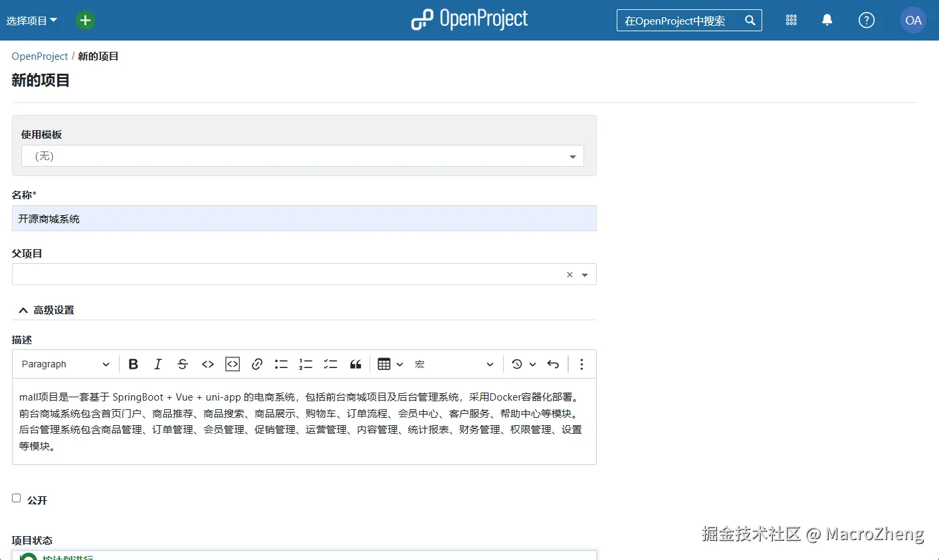
Task: Click the 新的项目 breadcrumb text
Action: 98,56
